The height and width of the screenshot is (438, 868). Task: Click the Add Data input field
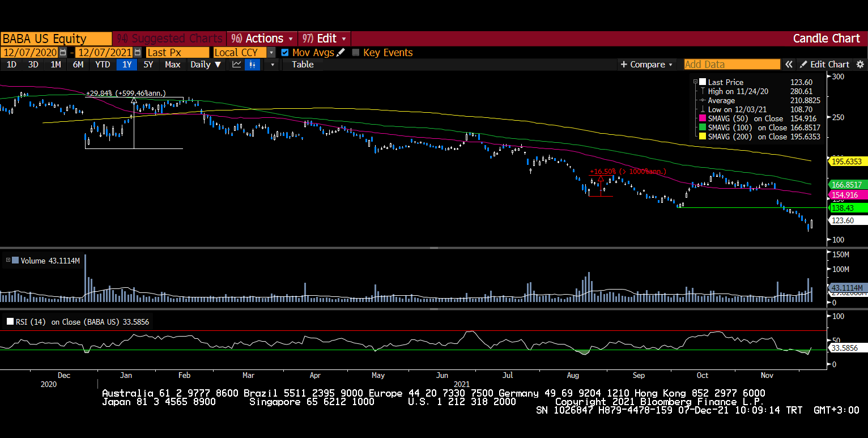pyautogui.click(x=732, y=65)
